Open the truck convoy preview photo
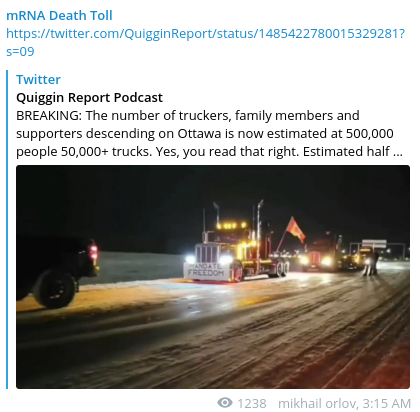 pos(213,277)
